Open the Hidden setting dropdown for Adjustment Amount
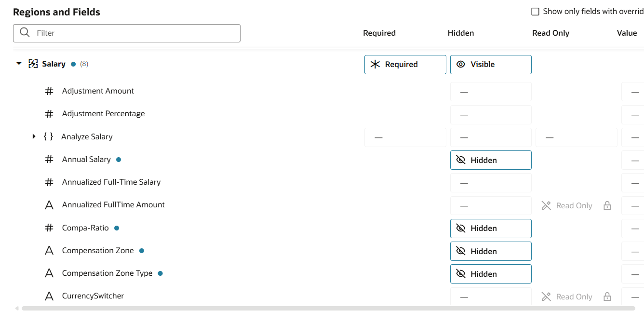Viewport: 644px width, 311px height. pyautogui.click(x=491, y=92)
